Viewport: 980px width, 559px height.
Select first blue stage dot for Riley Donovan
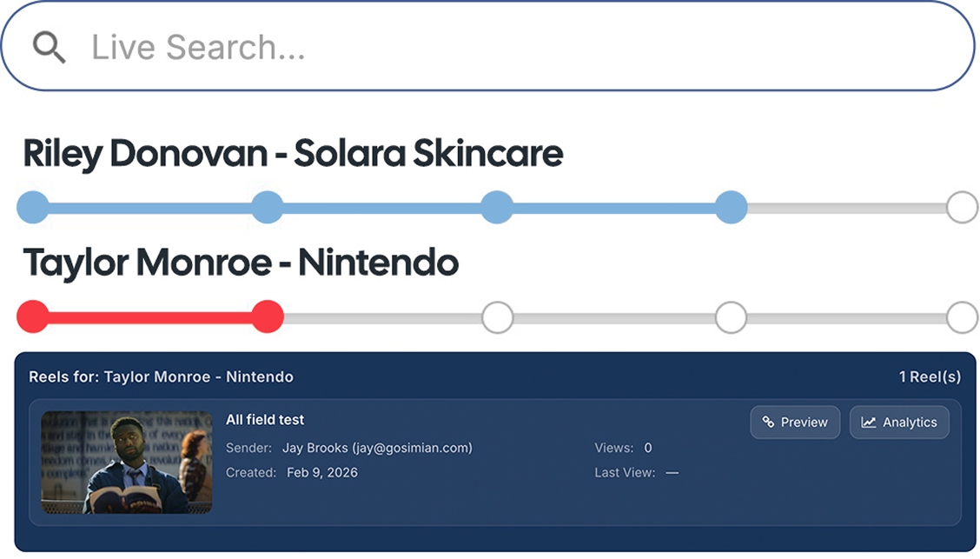click(x=33, y=208)
